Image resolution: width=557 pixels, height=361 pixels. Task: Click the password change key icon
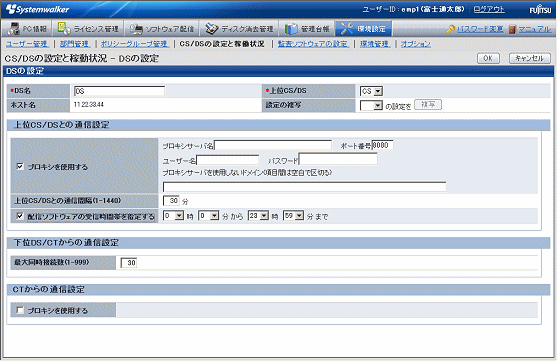click(x=450, y=29)
